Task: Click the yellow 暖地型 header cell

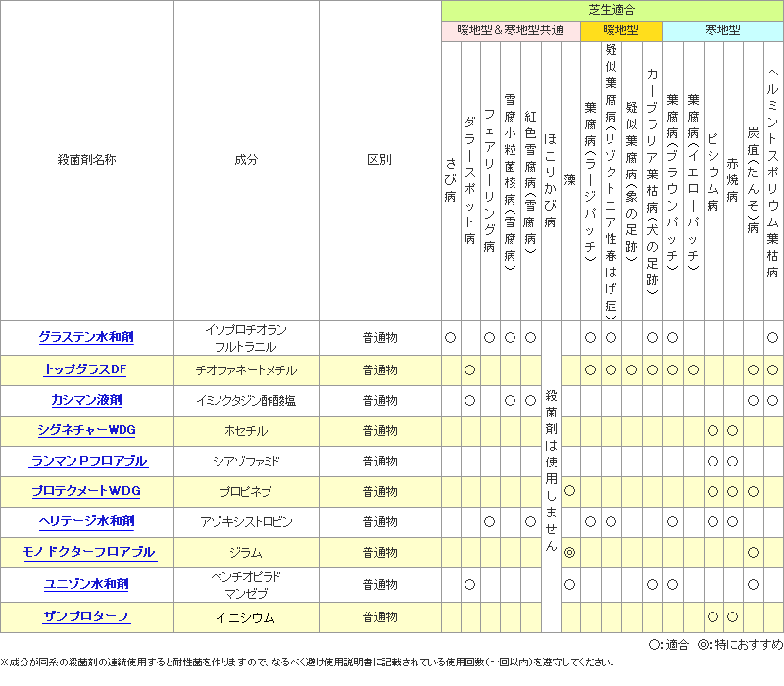Action: pyautogui.click(x=621, y=31)
